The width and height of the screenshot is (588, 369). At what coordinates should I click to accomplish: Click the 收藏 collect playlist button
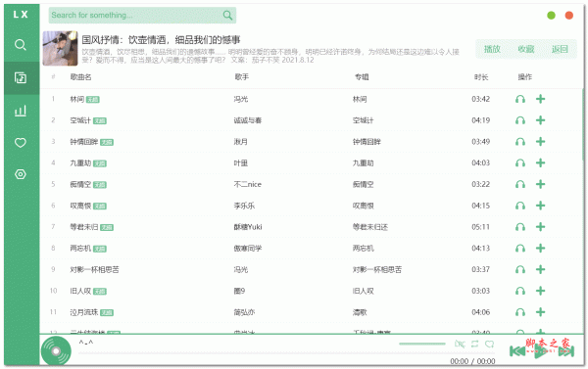(x=525, y=49)
